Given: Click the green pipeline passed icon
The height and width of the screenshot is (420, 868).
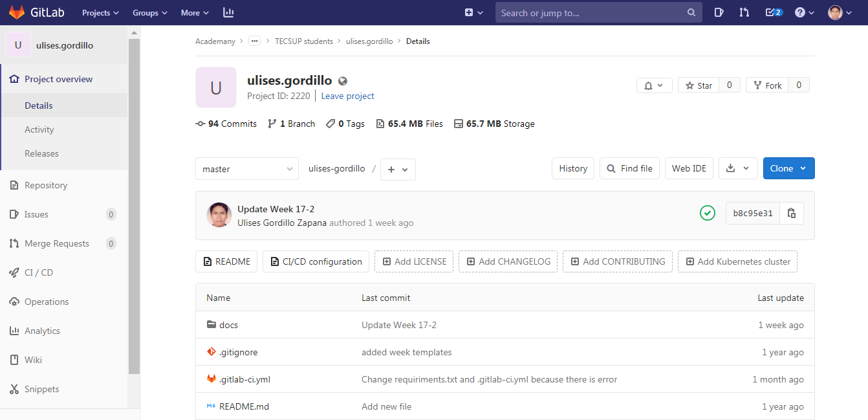Looking at the screenshot, I should point(708,213).
